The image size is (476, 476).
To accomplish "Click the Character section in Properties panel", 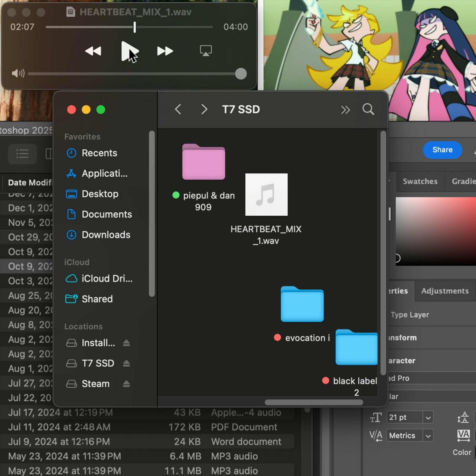I will click(x=402, y=361).
